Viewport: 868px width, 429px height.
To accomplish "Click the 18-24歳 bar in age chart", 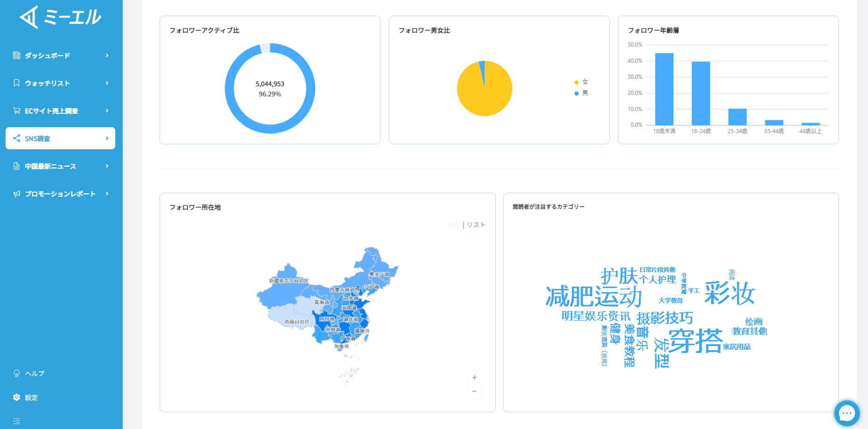I will point(701,93).
